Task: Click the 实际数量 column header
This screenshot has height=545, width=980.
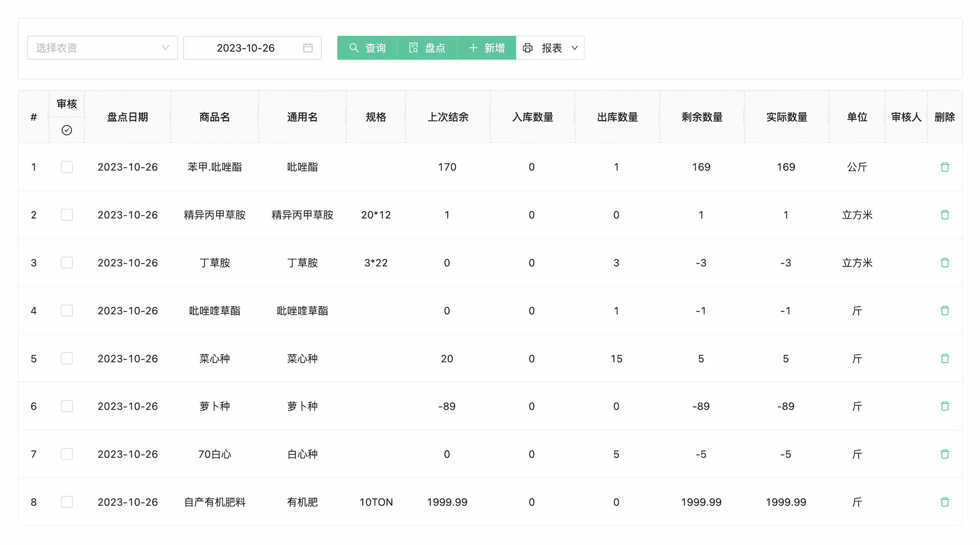Action: 787,117
